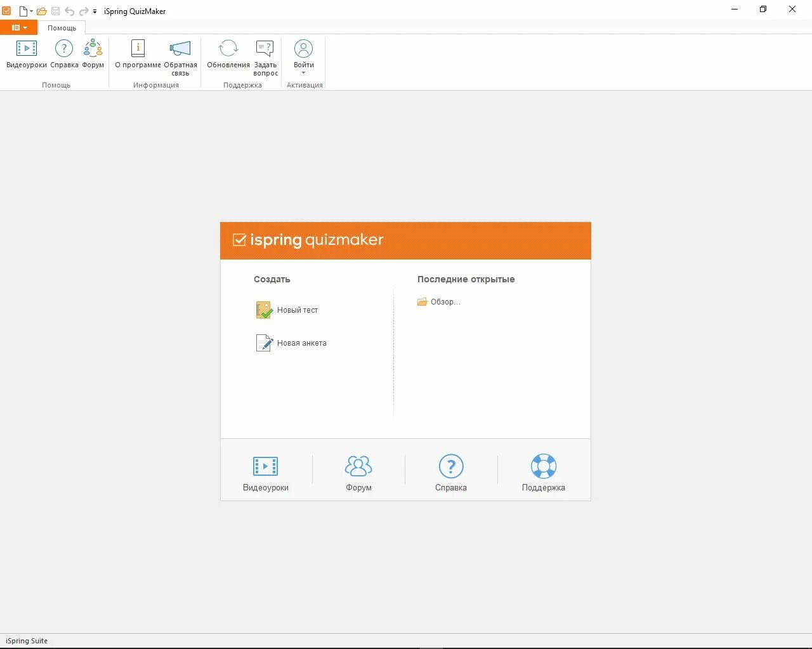Click Undo arrow in quick access toolbar
This screenshot has width=812, height=649.
[x=69, y=11]
